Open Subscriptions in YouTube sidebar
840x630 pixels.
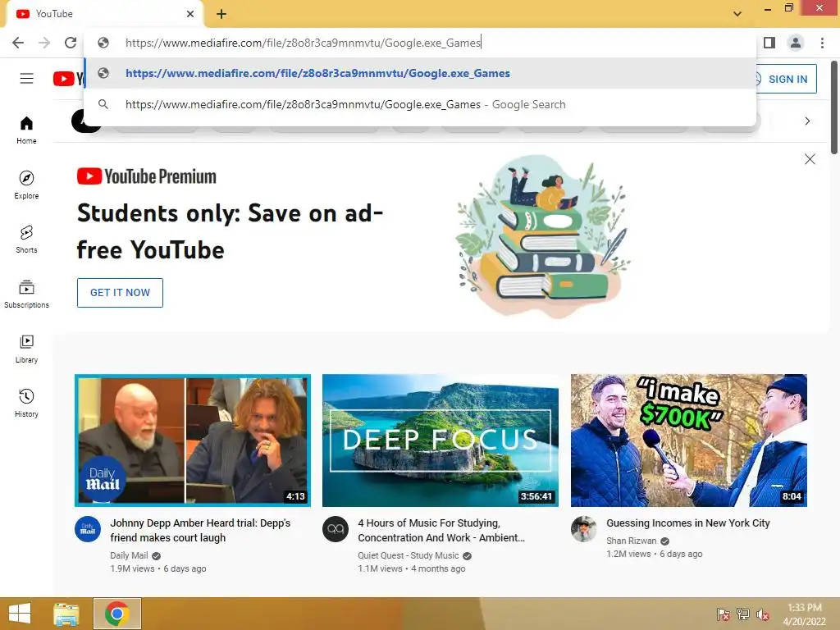point(26,294)
